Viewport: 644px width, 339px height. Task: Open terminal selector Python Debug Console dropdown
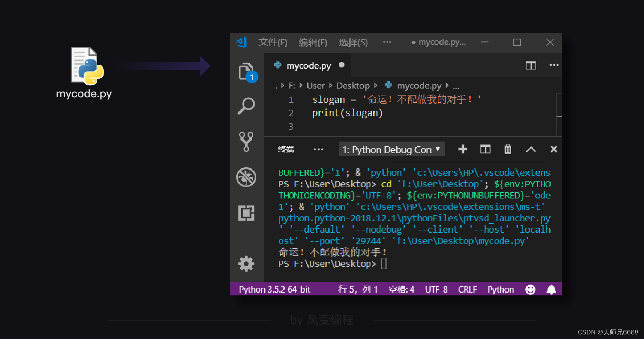(392, 149)
